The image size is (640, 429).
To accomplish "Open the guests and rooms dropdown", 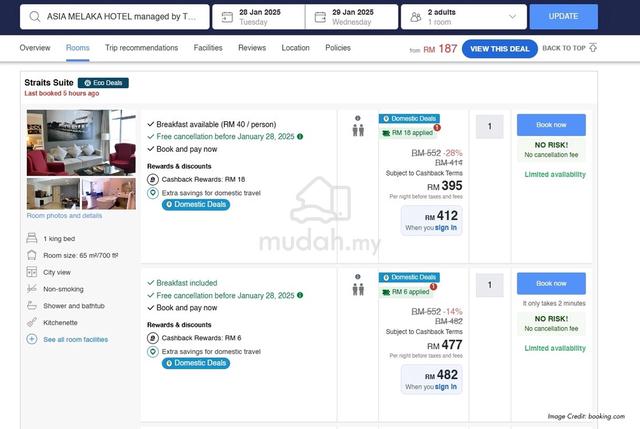I will [x=512, y=17].
